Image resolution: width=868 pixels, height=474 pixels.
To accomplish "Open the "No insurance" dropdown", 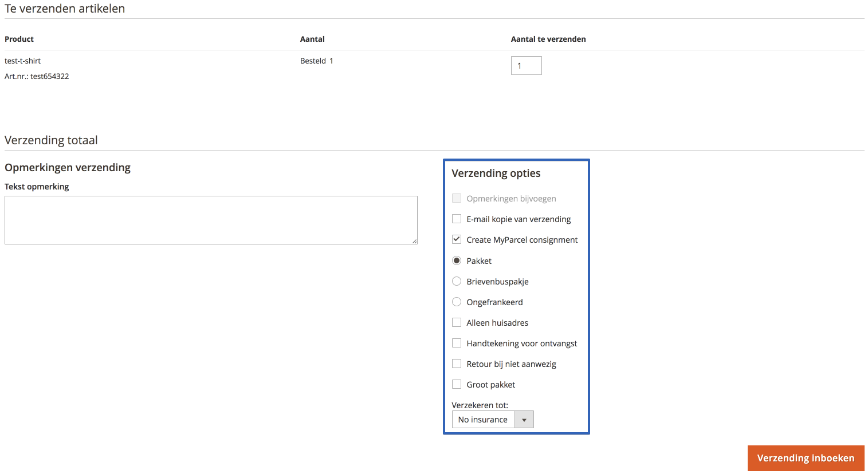I will pyautogui.click(x=483, y=419).
